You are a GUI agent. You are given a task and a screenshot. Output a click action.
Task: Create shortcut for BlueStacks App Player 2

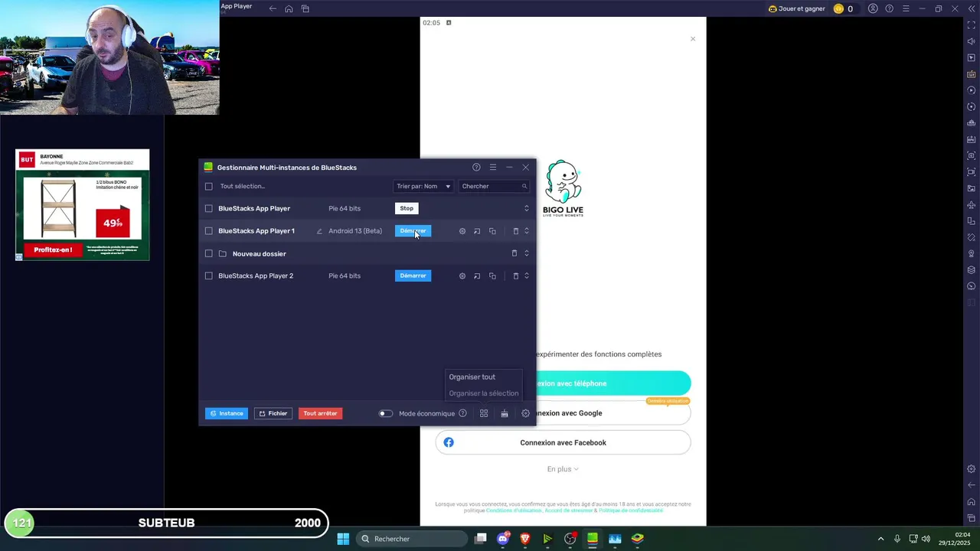[477, 276]
